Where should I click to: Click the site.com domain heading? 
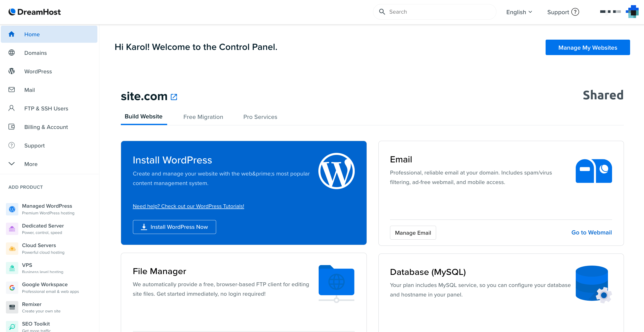144,96
